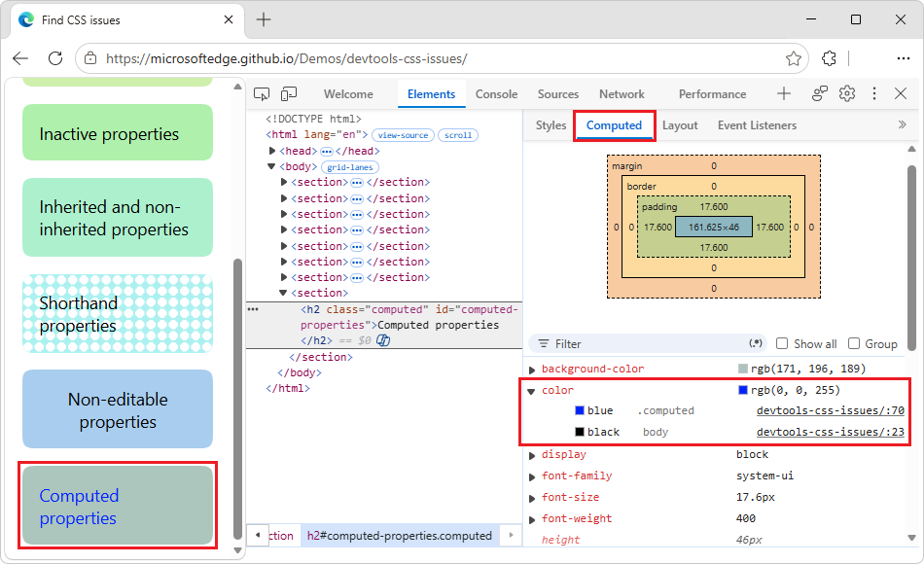Activate the inspect element tool
Screen dimensions: 924x564
(262, 93)
